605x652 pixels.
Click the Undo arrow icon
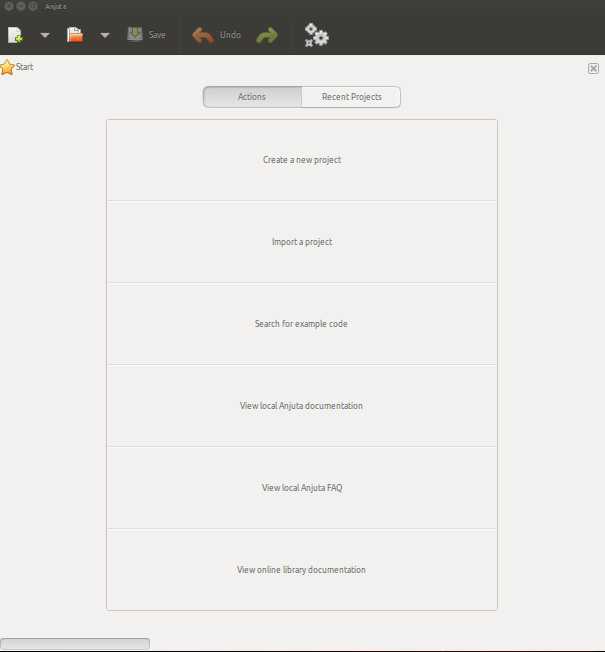pyautogui.click(x=203, y=35)
